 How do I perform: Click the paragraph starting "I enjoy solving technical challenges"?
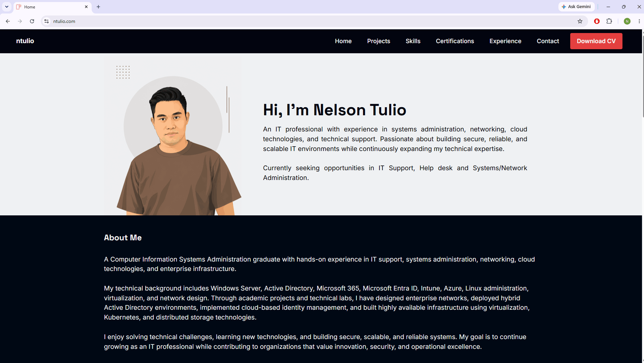tap(315, 342)
